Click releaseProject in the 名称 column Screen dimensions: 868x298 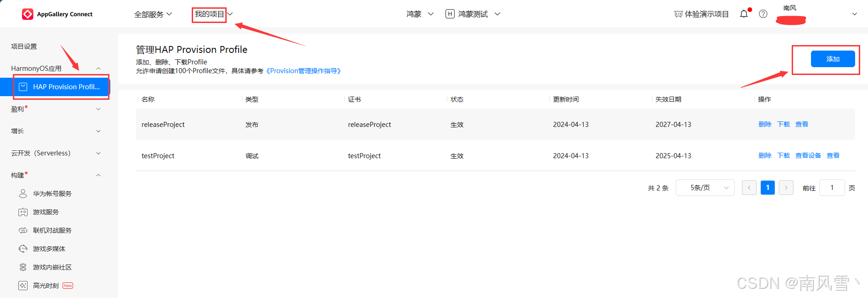(x=163, y=125)
